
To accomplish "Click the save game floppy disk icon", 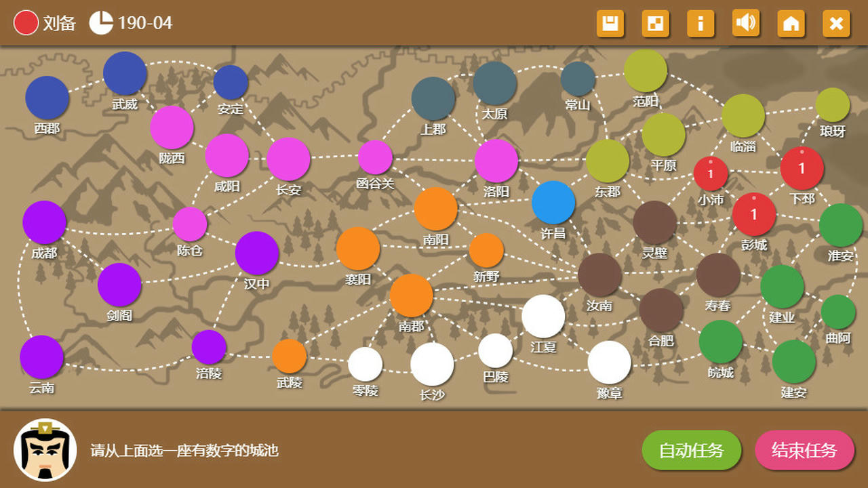I will 610,24.
